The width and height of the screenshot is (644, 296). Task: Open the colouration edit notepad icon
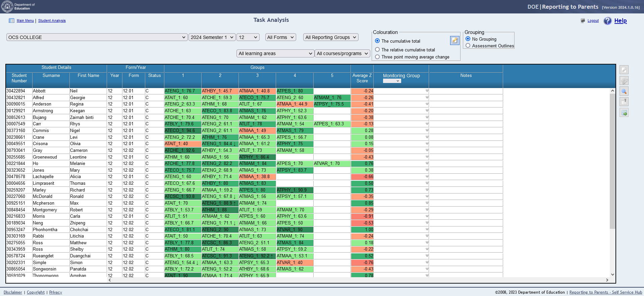pos(454,40)
